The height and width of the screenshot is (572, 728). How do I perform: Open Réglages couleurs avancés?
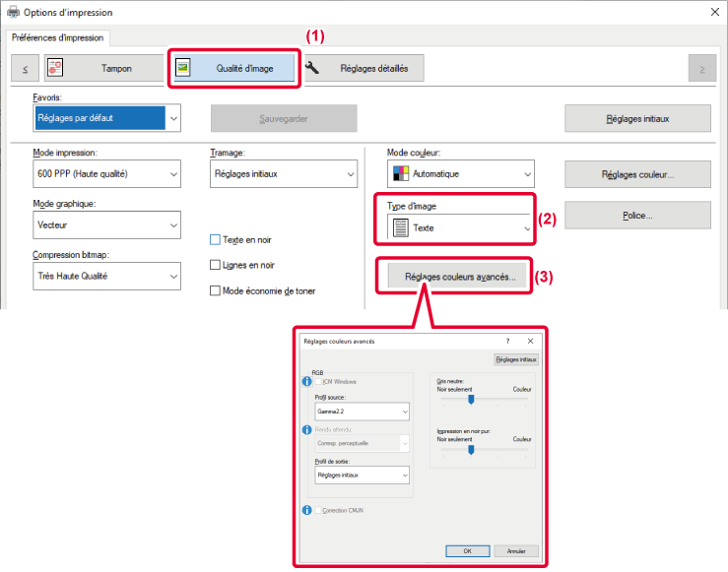click(x=454, y=278)
